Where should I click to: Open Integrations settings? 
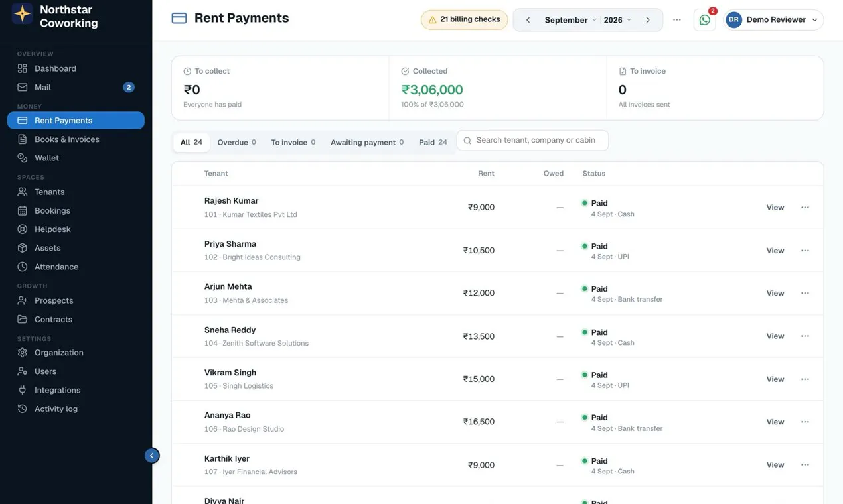click(x=76, y=390)
